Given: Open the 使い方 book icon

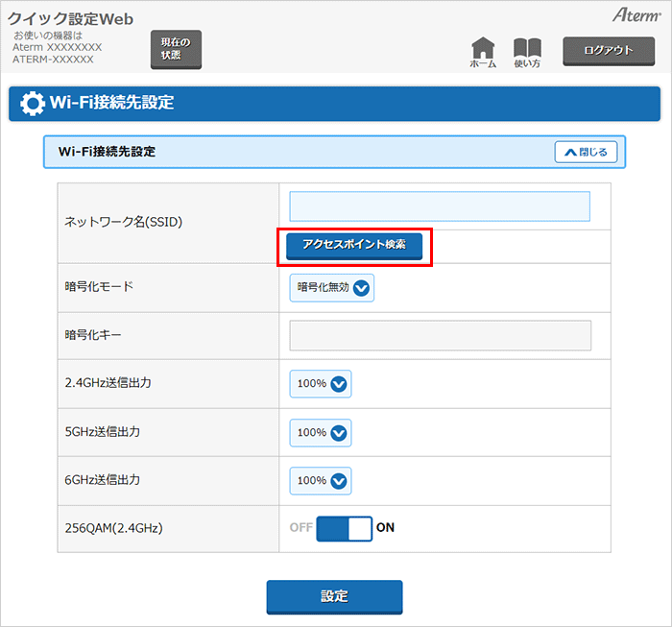Looking at the screenshot, I should [x=527, y=52].
